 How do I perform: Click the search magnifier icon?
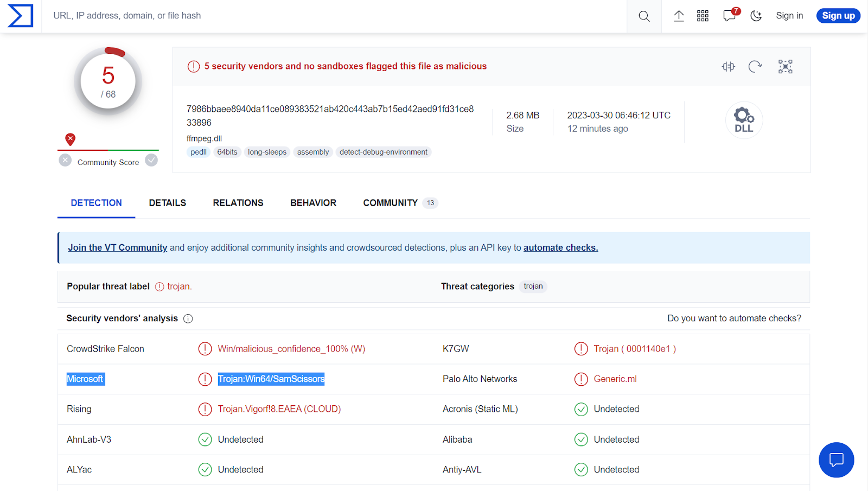point(644,16)
